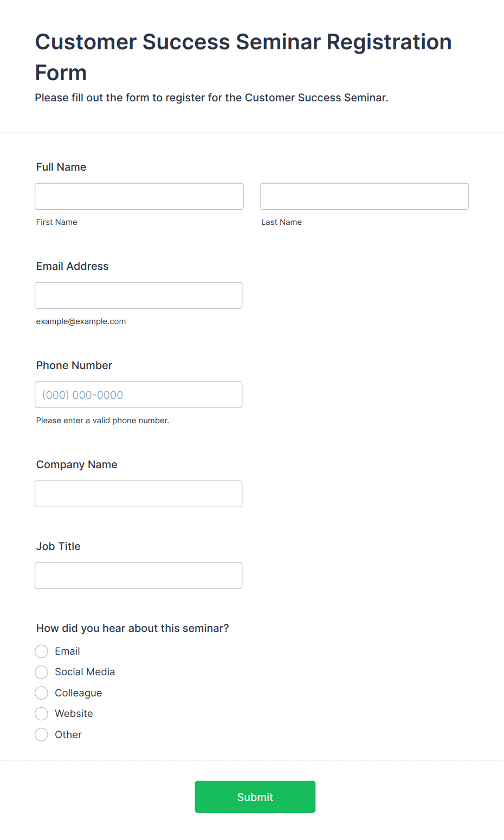504x840 pixels.
Task: Click the Job Title input field
Action: point(139,576)
